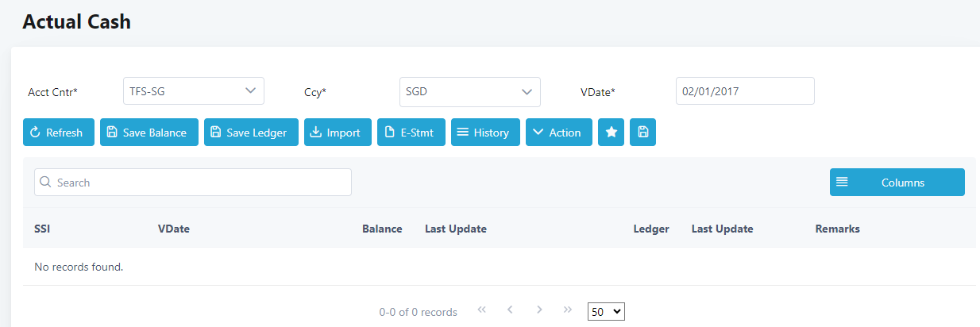Click the star favorite icon button
Screen dimensions: 980x327
(x=612, y=133)
